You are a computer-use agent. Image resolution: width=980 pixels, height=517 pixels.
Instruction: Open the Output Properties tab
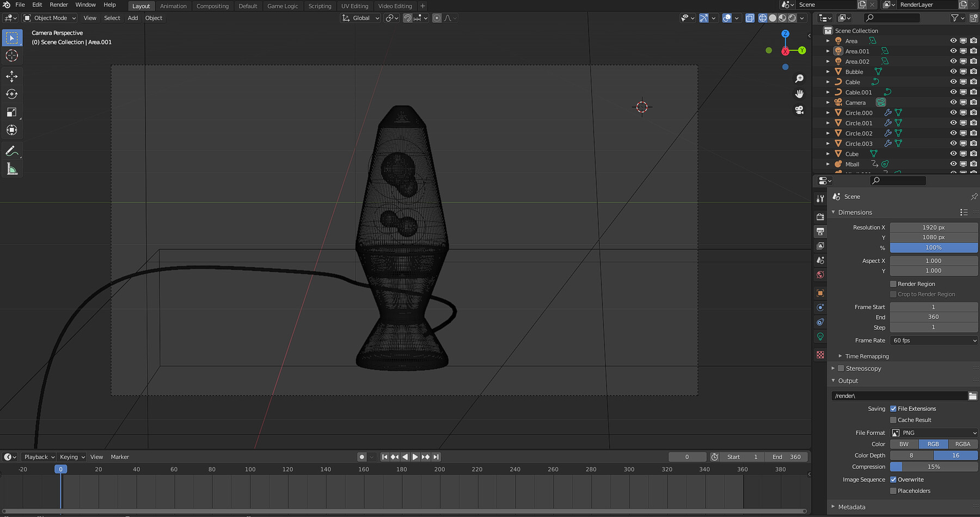click(820, 231)
